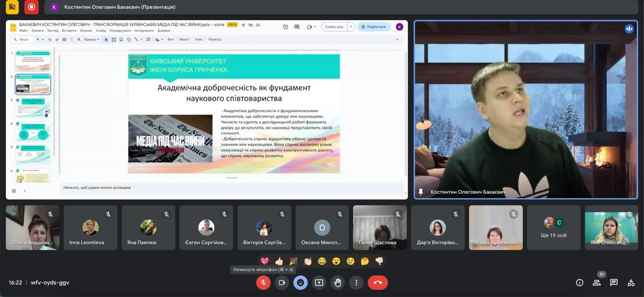The height and width of the screenshot is (297, 644).
Task: Leave the call with red hang-up button
Action: (377, 283)
